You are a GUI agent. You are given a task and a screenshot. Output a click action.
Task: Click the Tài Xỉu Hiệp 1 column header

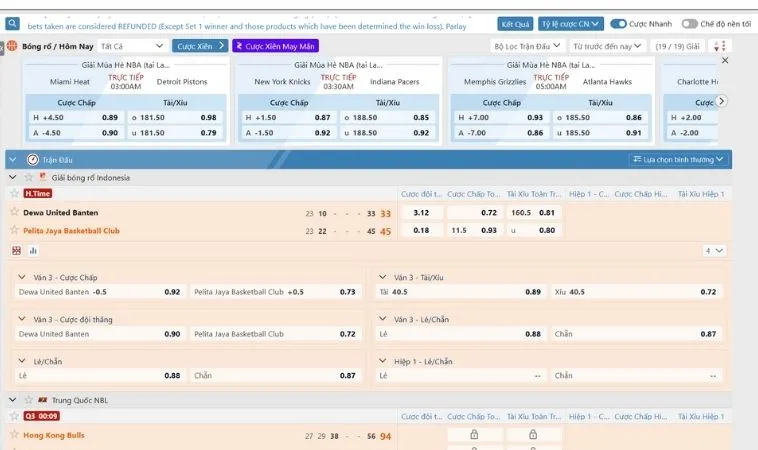701,194
